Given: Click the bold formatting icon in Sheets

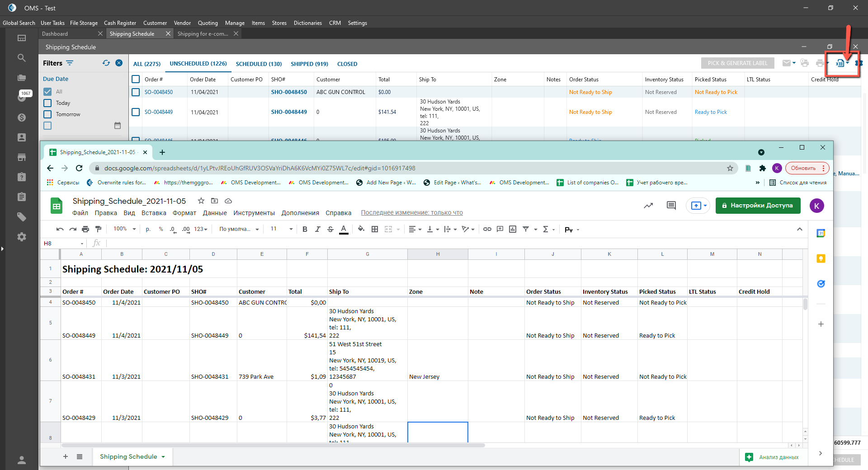Looking at the screenshot, I should tap(305, 230).
